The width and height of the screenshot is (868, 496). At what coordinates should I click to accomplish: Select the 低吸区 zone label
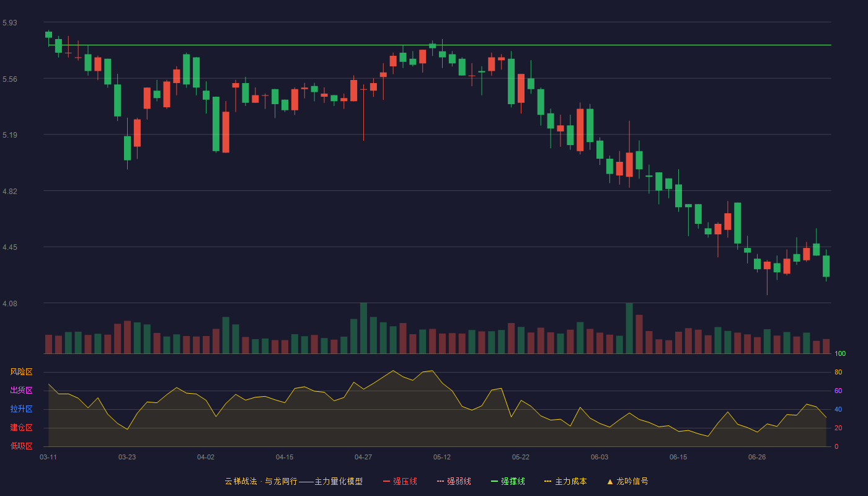coord(21,446)
